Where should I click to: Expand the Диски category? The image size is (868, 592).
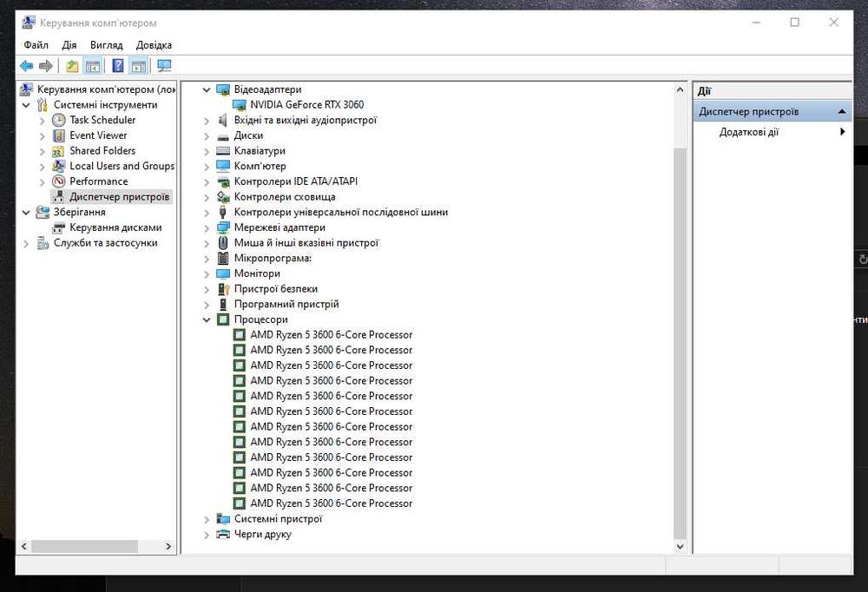click(x=207, y=135)
